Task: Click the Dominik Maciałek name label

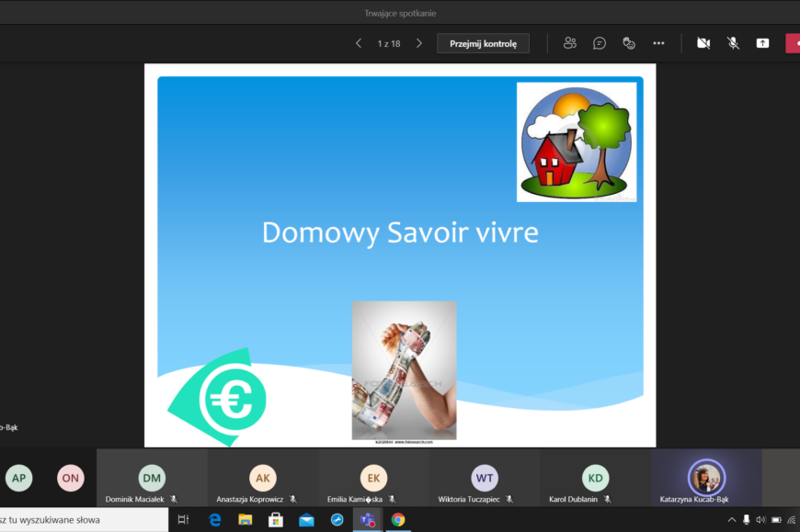Action: tap(134, 500)
